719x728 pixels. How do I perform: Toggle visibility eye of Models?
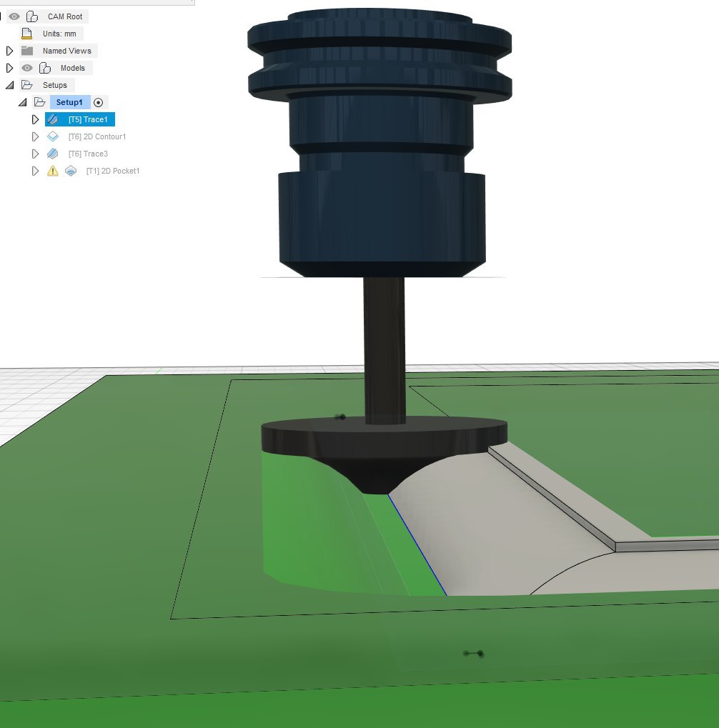click(27, 68)
